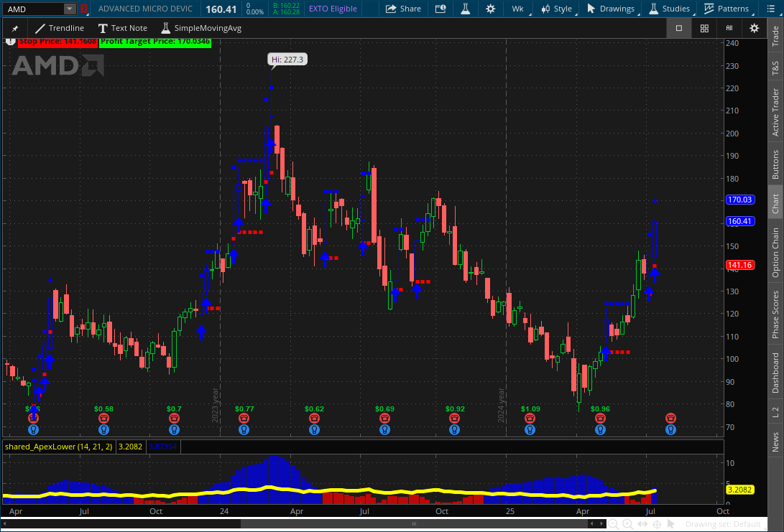Screen dimensions: 784x532
Task: Switch to grid chart layout icon
Action: [704, 28]
